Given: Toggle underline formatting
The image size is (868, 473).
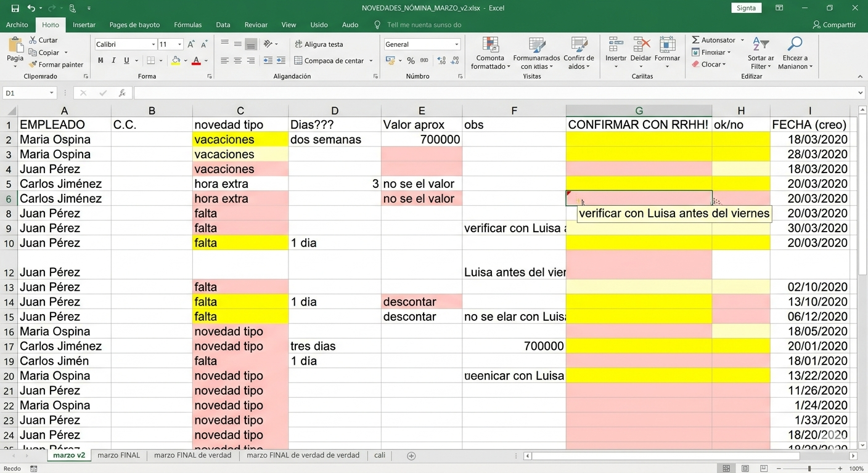Looking at the screenshot, I should coord(126,60).
